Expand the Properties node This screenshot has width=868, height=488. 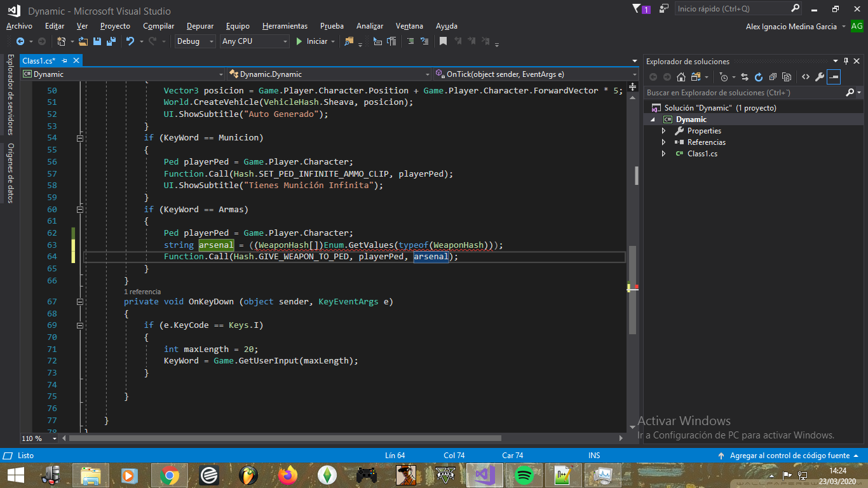pyautogui.click(x=664, y=131)
